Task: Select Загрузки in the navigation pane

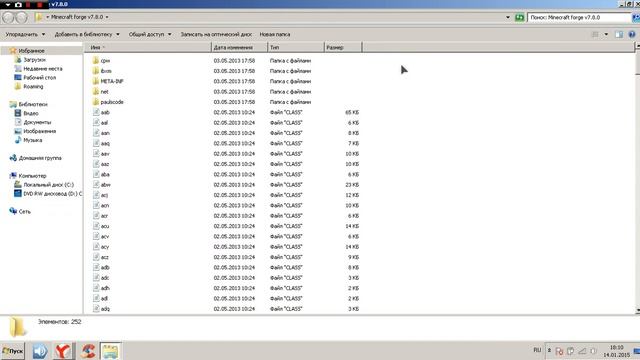Action: click(34, 60)
